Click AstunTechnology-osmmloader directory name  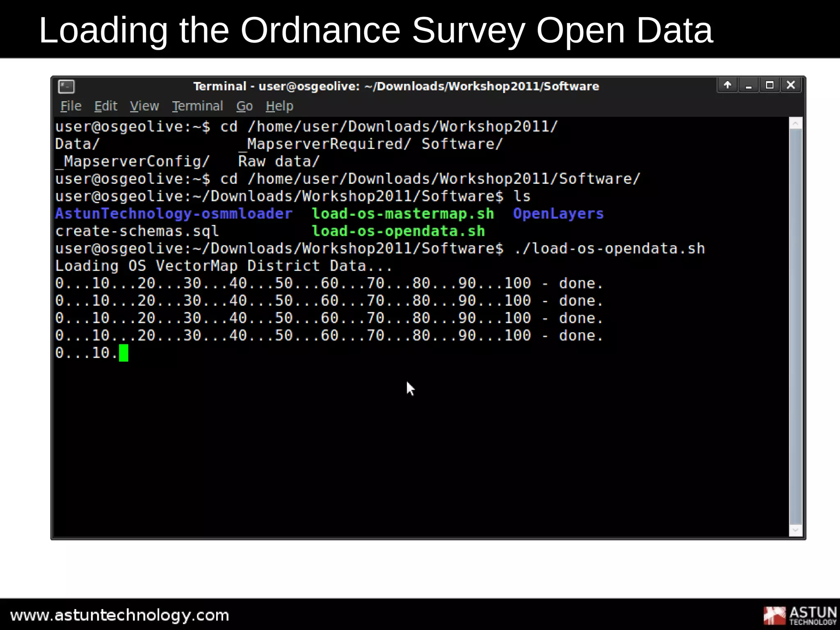pos(174,214)
